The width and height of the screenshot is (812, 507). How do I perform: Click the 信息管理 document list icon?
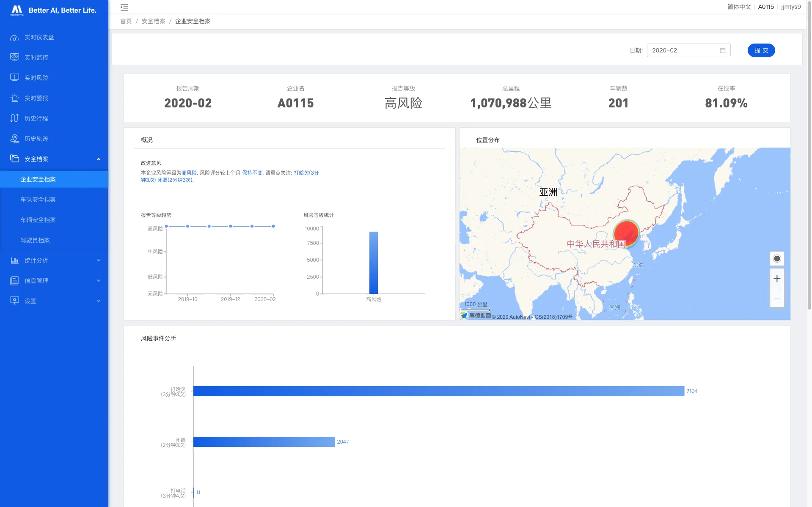click(x=14, y=280)
